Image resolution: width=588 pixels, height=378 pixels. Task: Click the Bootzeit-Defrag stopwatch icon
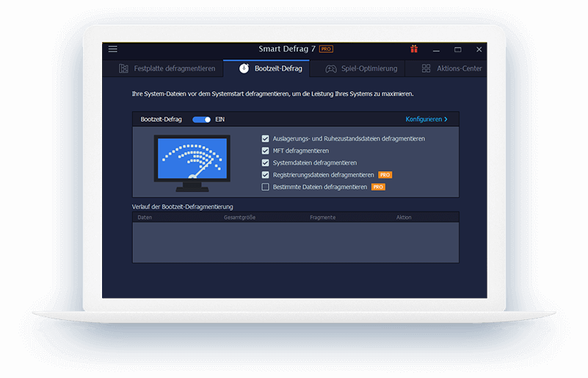pyautogui.click(x=244, y=69)
